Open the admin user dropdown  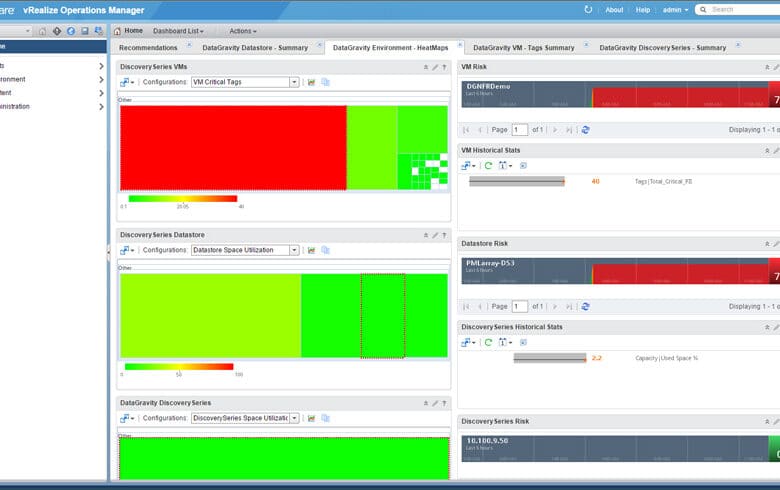[x=675, y=9]
